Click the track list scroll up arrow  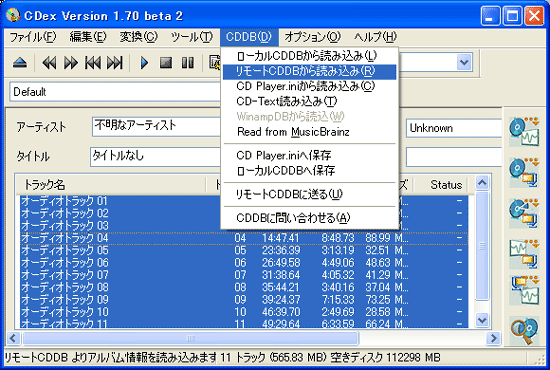pyautogui.click(x=482, y=182)
